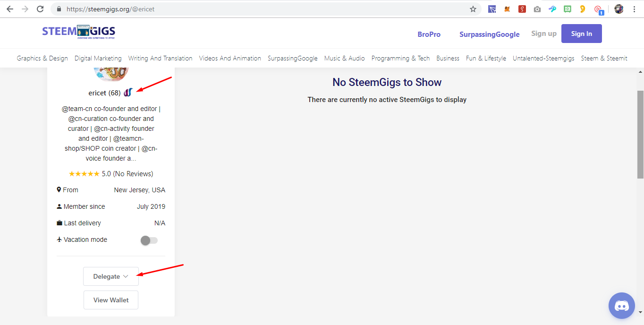Toggle the Vacation mode switch
The height and width of the screenshot is (325, 644).
(x=149, y=240)
